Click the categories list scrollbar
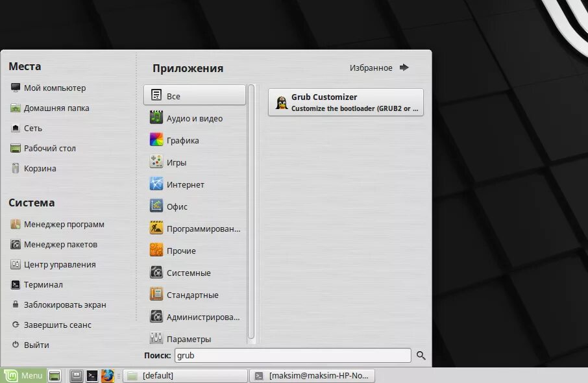 coord(251,212)
